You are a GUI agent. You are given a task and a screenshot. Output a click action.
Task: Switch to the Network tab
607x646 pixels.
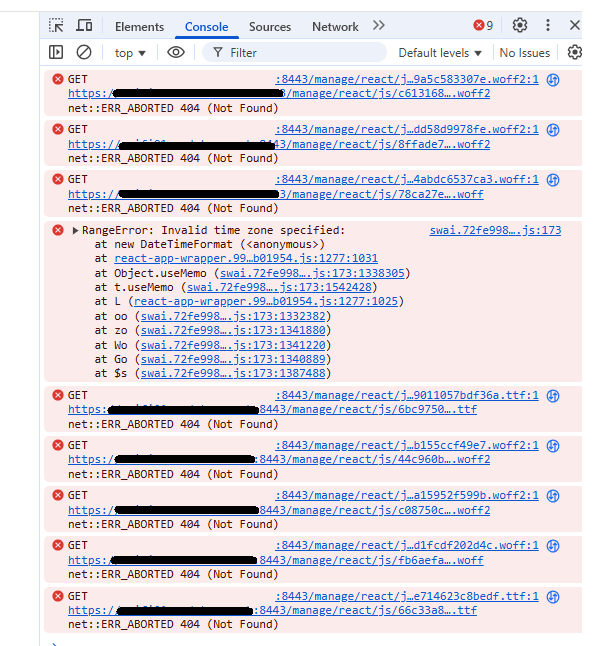point(335,27)
